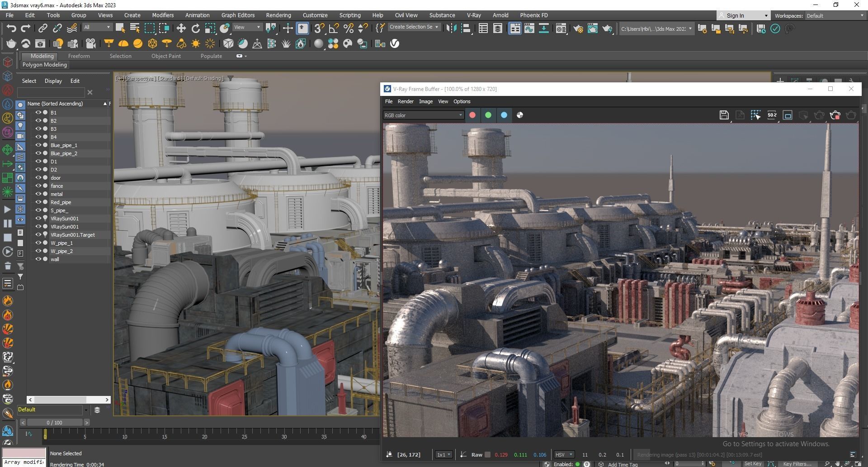Click the V-Ray sun light icon
This screenshot has width=868, height=467.
point(196,43)
